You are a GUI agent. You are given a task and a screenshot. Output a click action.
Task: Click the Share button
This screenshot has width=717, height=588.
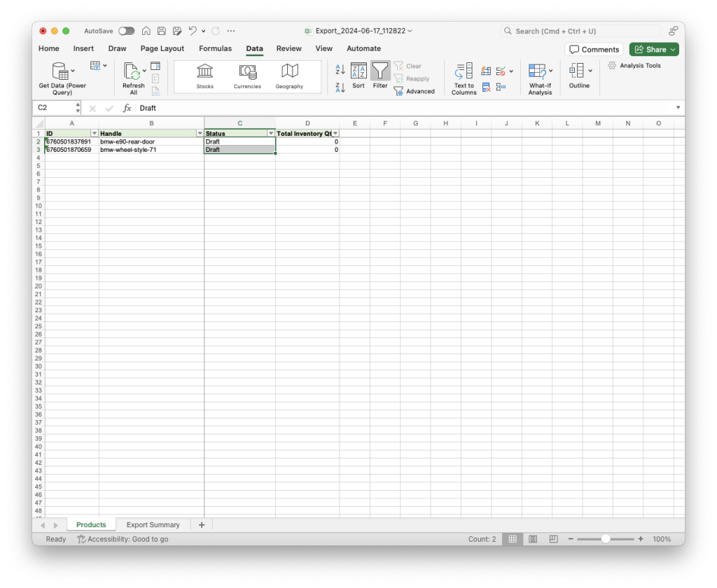pos(653,49)
